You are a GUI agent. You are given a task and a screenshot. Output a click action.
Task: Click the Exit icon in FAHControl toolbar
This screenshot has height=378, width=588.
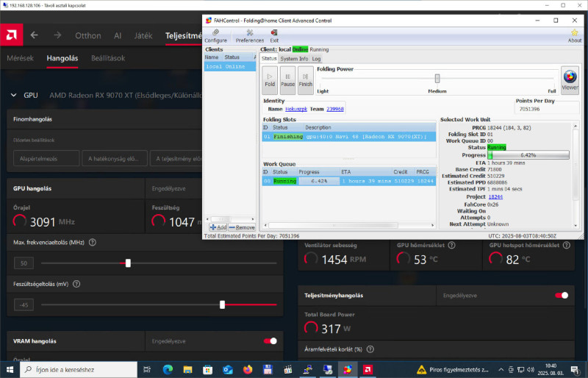point(274,36)
